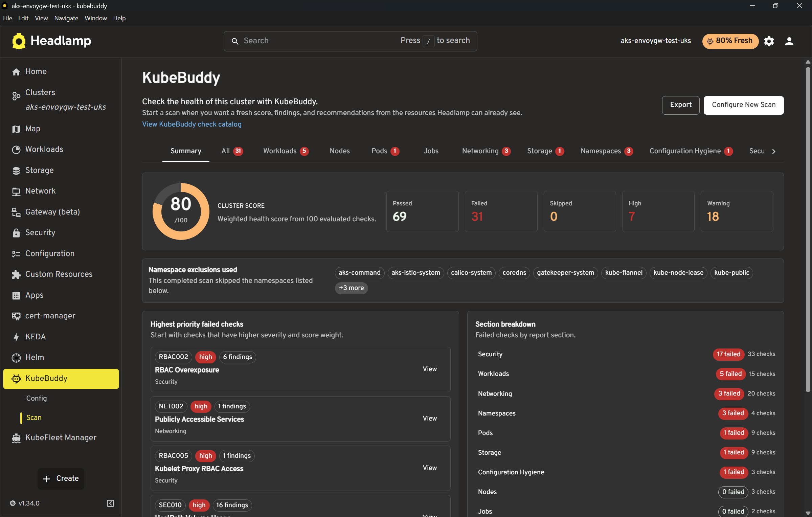Click the Create button in sidebar
Screen dimensions: 812x517
(61, 479)
